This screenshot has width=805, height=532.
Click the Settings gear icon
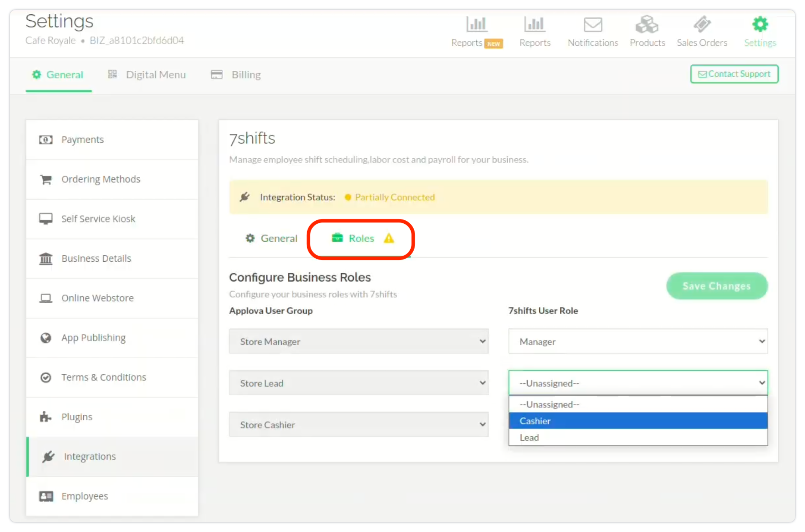760,24
